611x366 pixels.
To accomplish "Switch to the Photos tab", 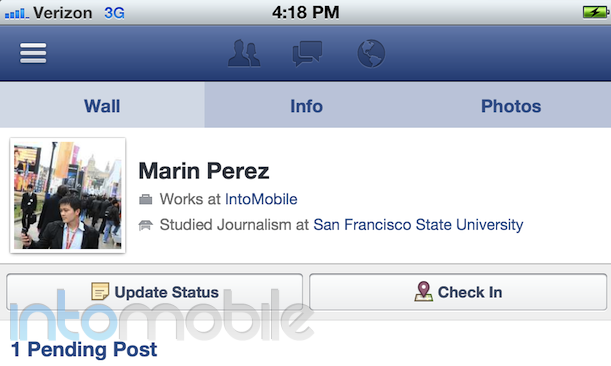I will (x=511, y=106).
